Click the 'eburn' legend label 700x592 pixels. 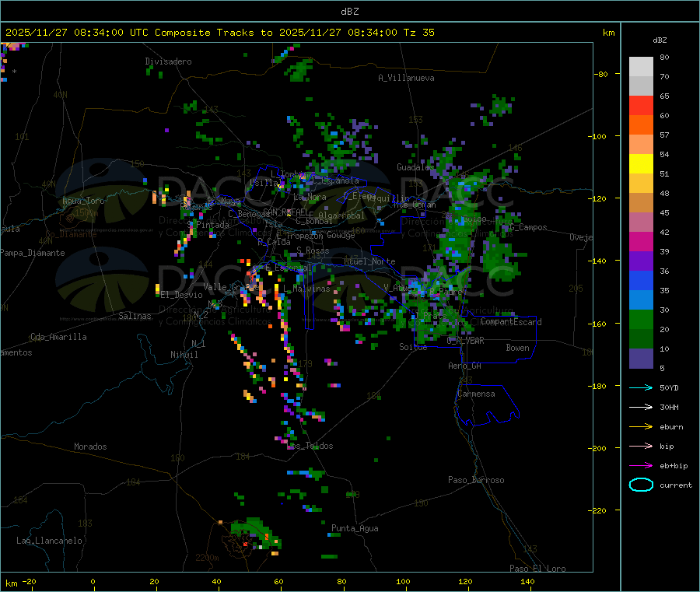(x=671, y=427)
